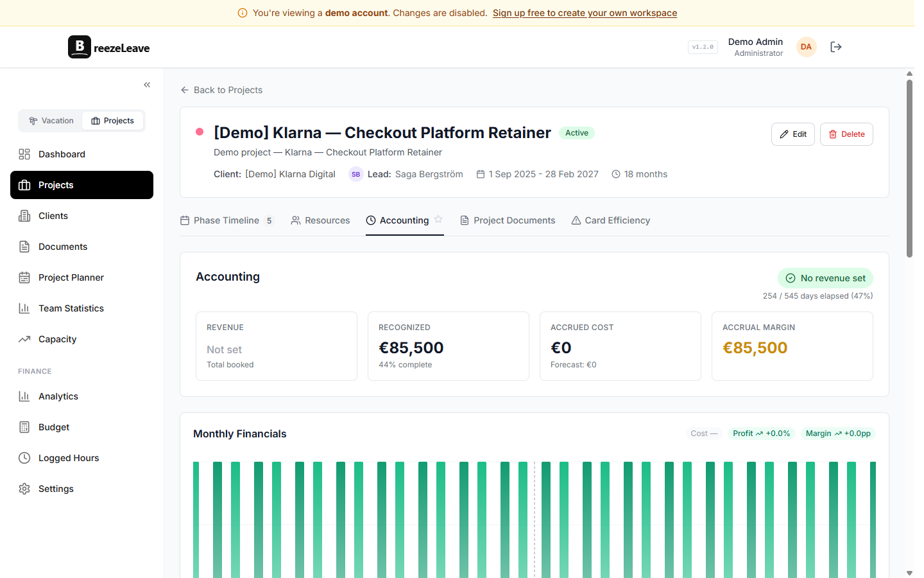Open Team Statistics in sidebar
924x578 pixels.
(81, 308)
